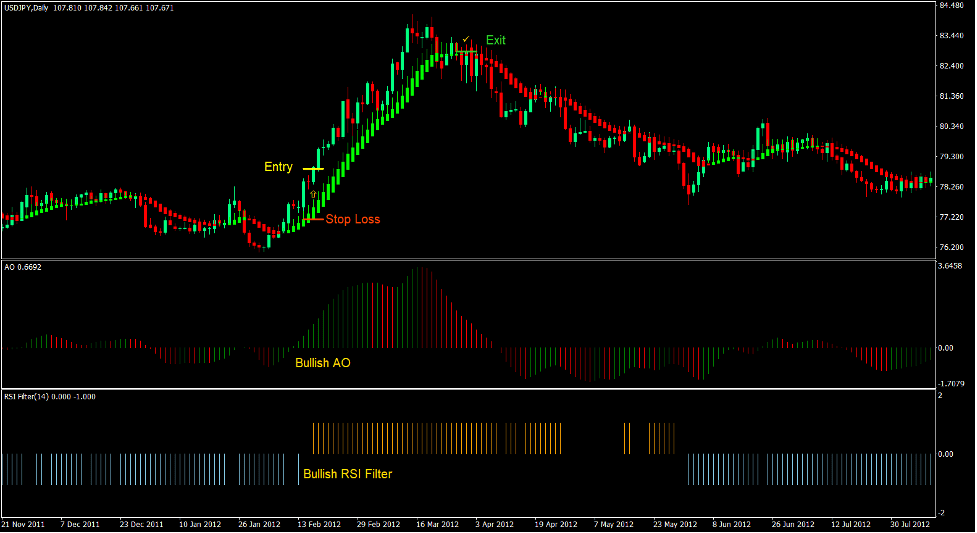This screenshot has width=977, height=533.
Task: Click the green Exit text label
Action: 496,40
